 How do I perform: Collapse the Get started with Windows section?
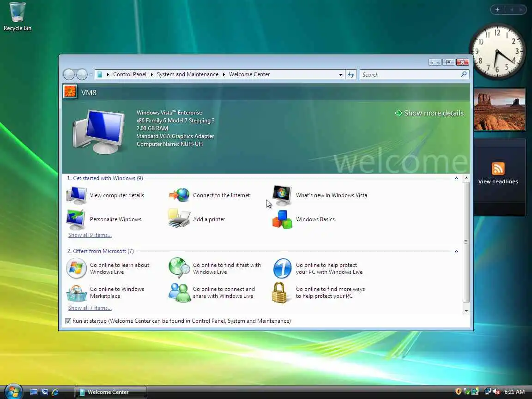[456, 178]
